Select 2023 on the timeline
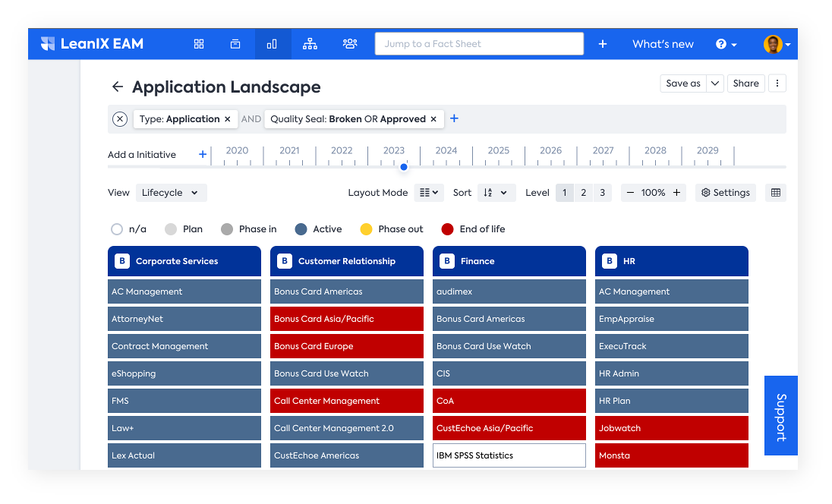 (394, 151)
